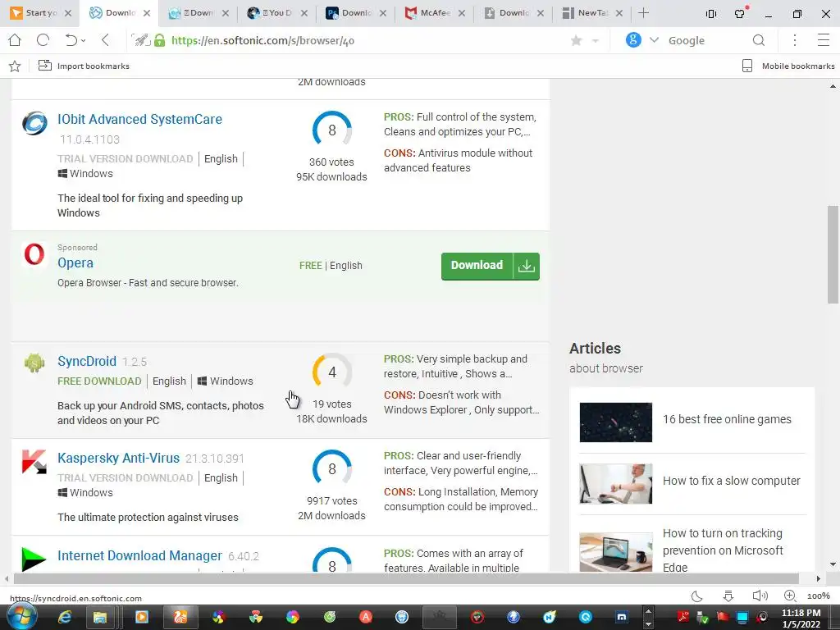The image size is (840, 630).
Task: Click the 100% zoom level
Action: tap(818, 596)
